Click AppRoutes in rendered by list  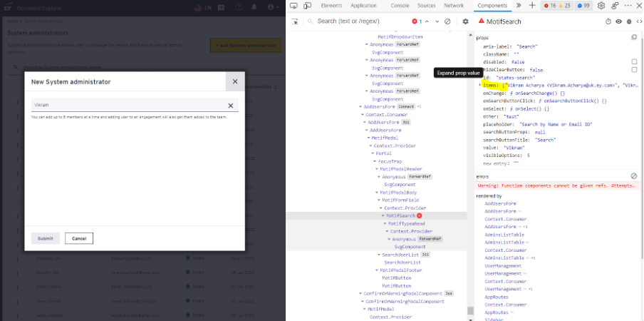pyautogui.click(x=496, y=297)
